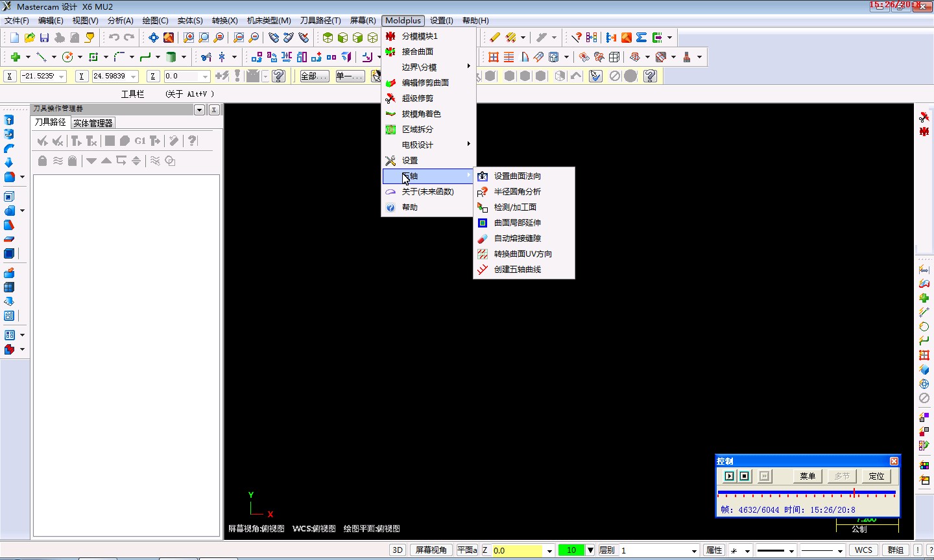Viewport: 934px width, 560px height.
Task: Expand the operations manager panel menu arrow
Action: tap(200, 110)
